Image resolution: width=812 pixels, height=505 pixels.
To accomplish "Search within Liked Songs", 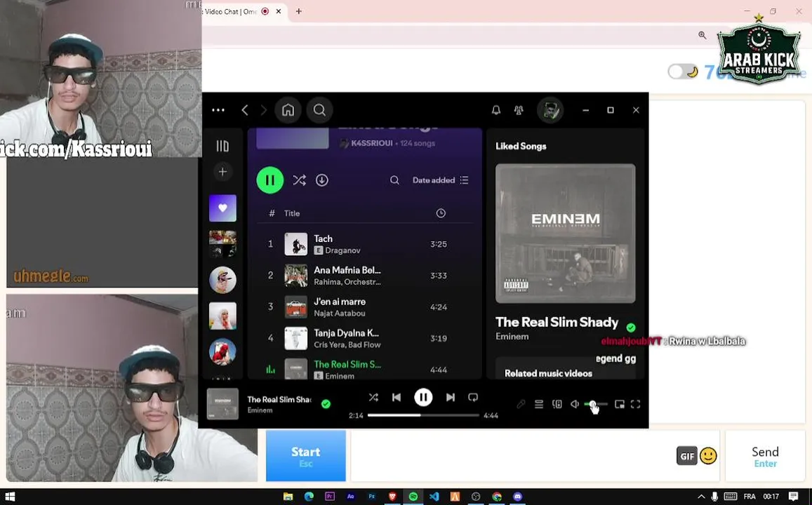I will [394, 180].
